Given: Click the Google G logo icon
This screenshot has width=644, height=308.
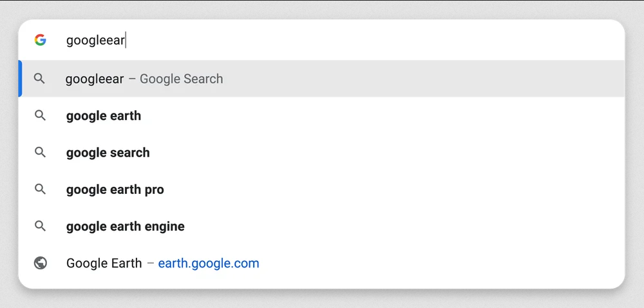Looking at the screenshot, I should (x=40, y=40).
